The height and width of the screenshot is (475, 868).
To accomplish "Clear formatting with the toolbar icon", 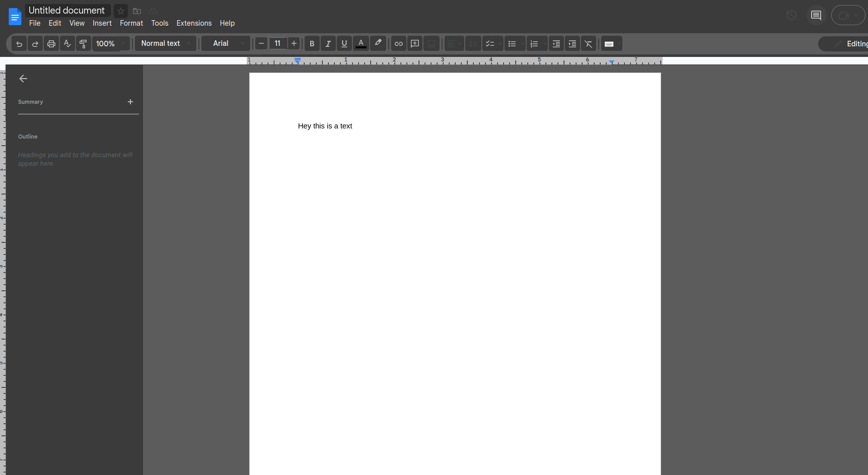I will pyautogui.click(x=588, y=43).
